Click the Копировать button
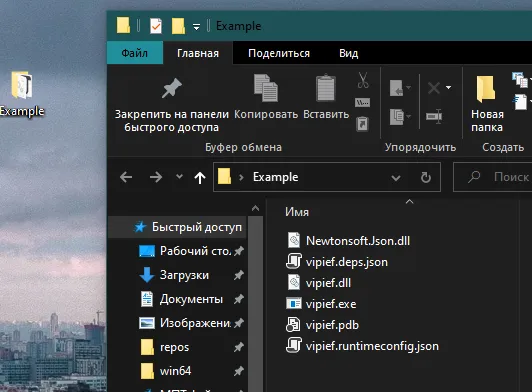The width and height of the screenshot is (532, 392). [266, 97]
